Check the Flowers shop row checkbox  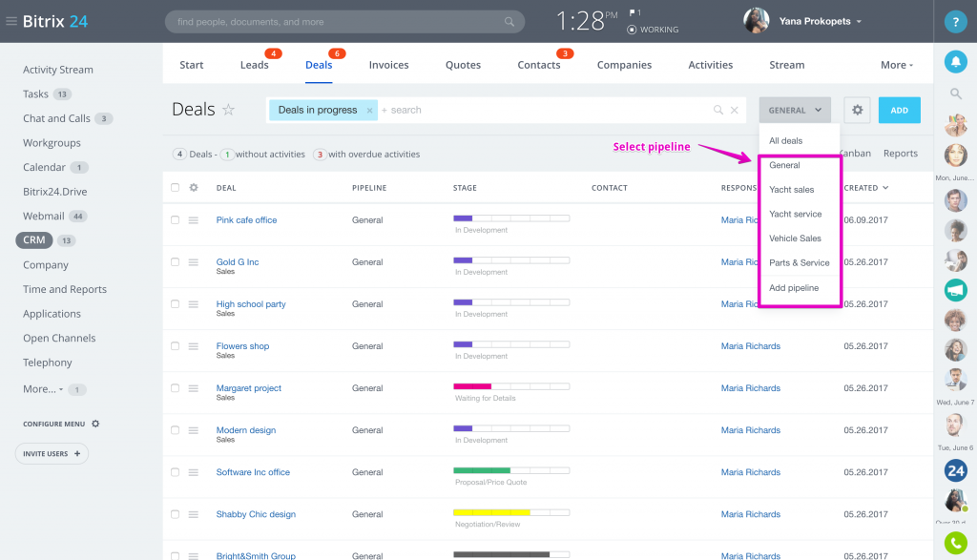click(176, 346)
